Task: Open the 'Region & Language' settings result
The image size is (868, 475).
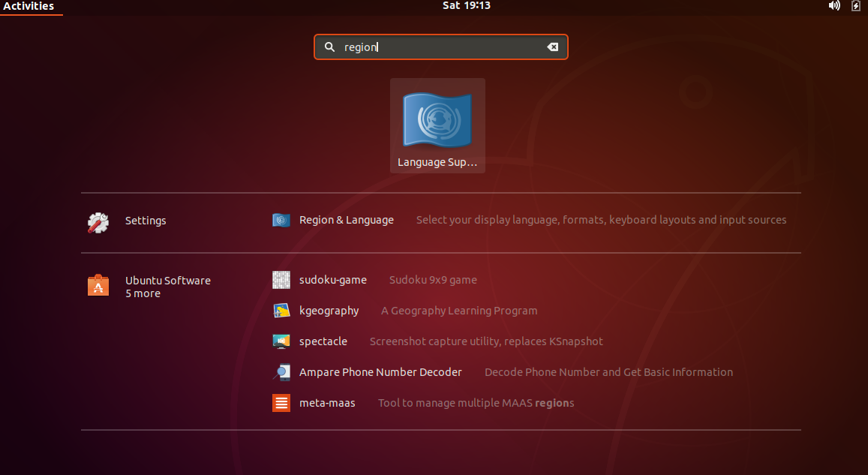Action: click(347, 220)
